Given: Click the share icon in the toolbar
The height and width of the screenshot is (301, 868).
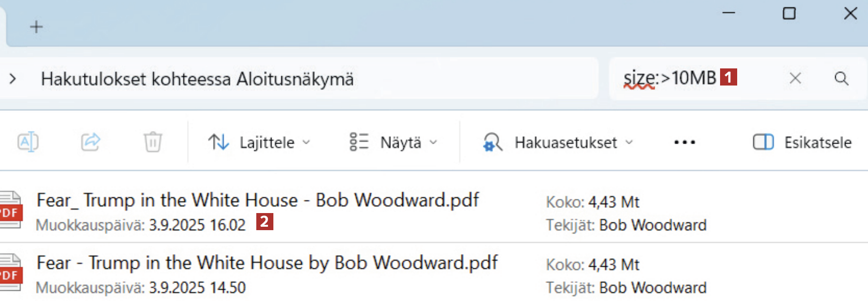Looking at the screenshot, I should click(x=90, y=142).
